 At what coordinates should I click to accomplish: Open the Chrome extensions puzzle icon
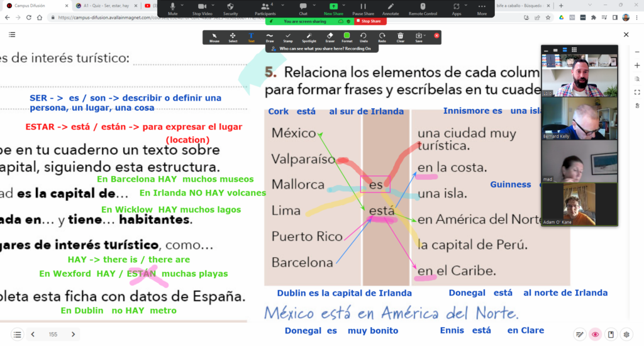(594, 18)
